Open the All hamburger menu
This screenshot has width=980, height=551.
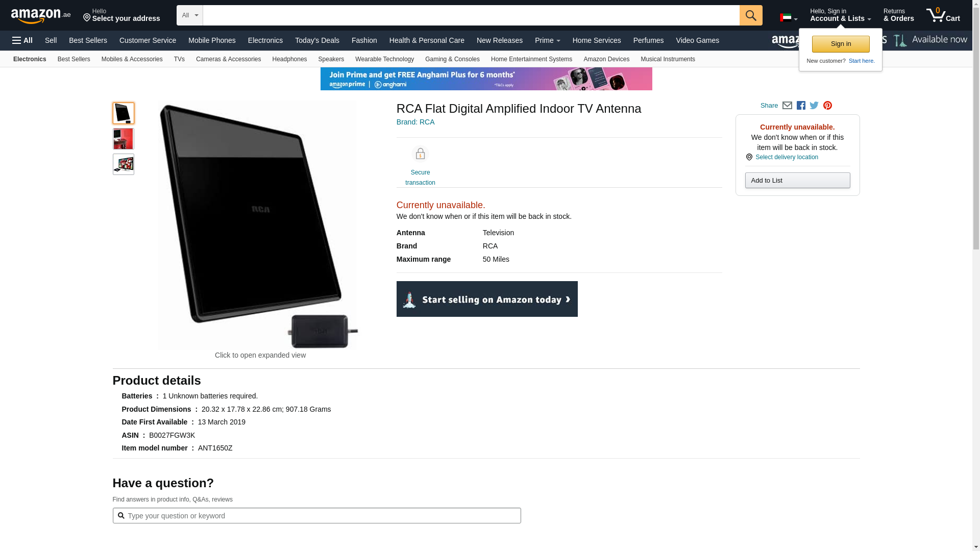click(x=22, y=40)
